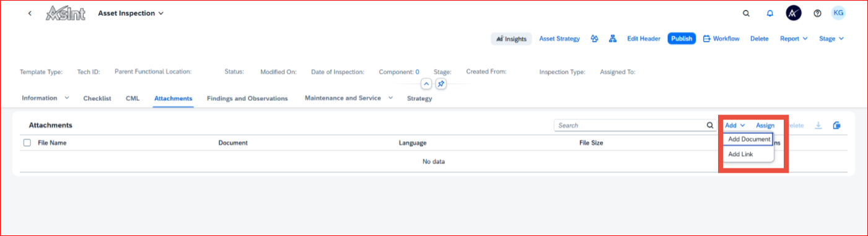Open notifications bell
868x236 pixels.
coord(770,13)
